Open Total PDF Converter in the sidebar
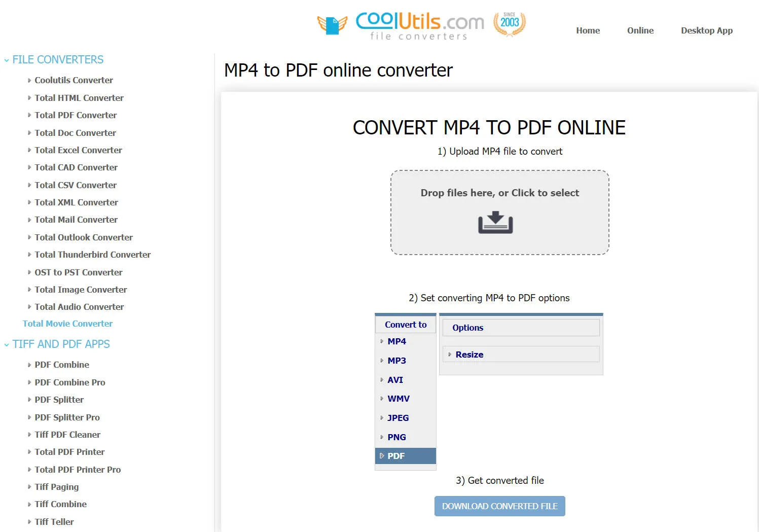The image size is (759, 532). pos(76,115)
